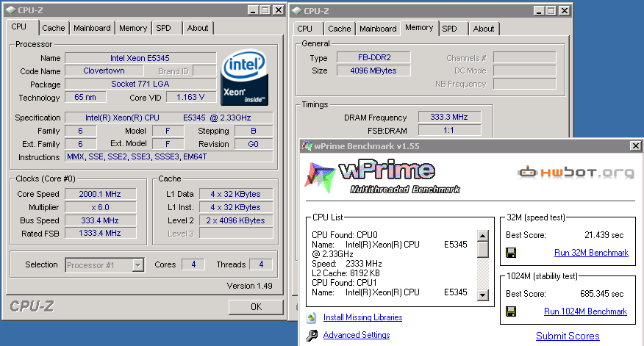644x346 pixels.
Task: Click Run 1024M Benchmark link
Action: click(586, 311)
